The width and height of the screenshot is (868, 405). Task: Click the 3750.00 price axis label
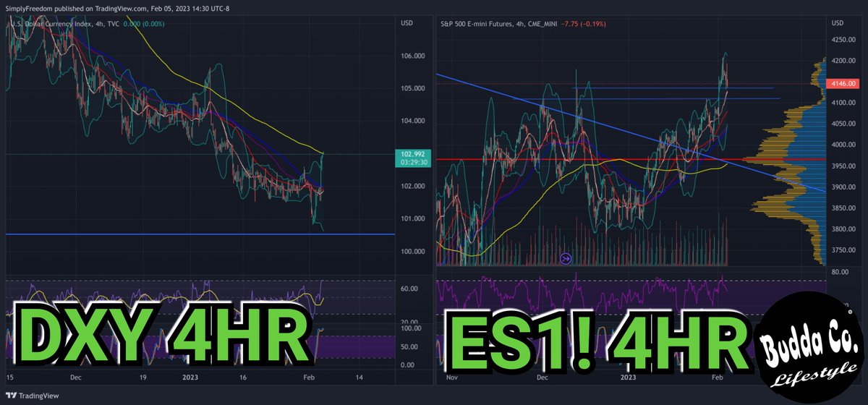pos(843,250)
